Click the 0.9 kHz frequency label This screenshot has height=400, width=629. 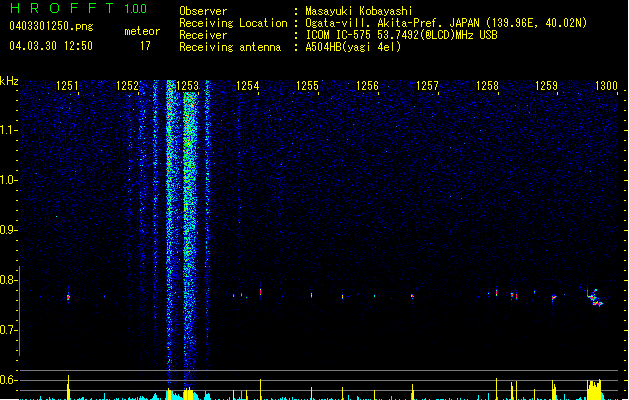coord(8,230)
